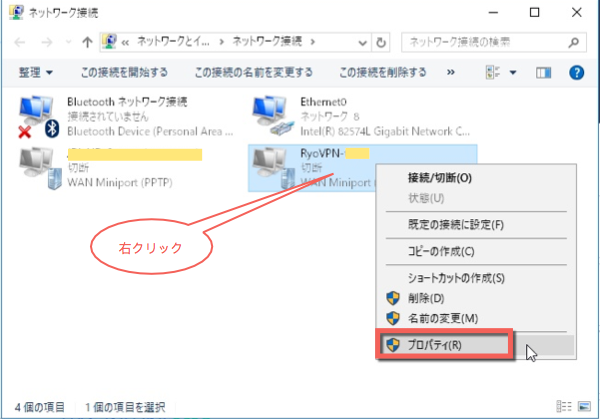Click この接続を開始する toolbar button
Viewport: 600px width, 419px height.
pos(124,73)
